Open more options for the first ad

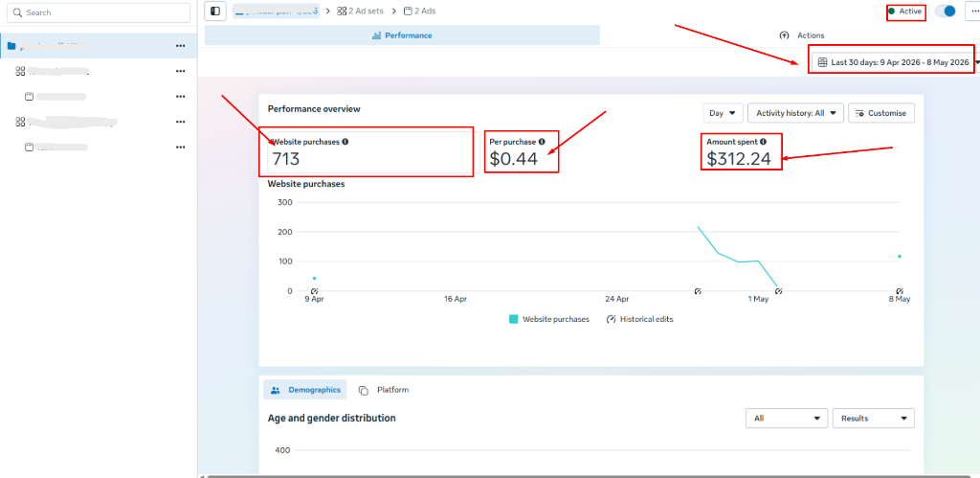point(181,97)
